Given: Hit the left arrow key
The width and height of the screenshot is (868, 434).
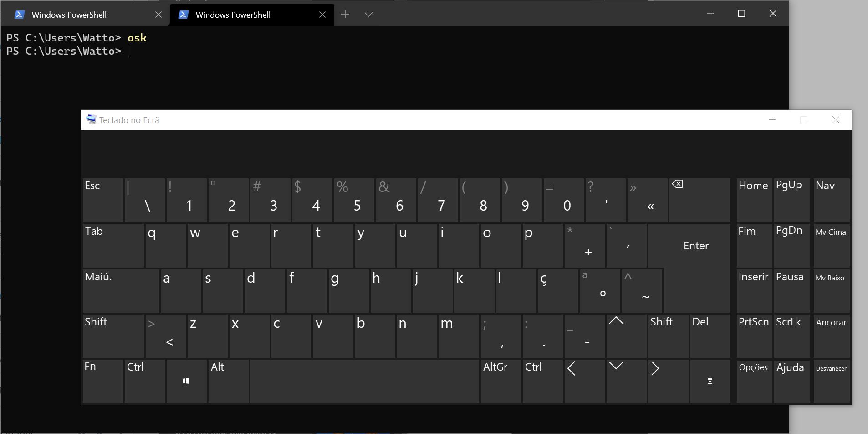Looking at the screenshot, I should (x=584, y=381).
